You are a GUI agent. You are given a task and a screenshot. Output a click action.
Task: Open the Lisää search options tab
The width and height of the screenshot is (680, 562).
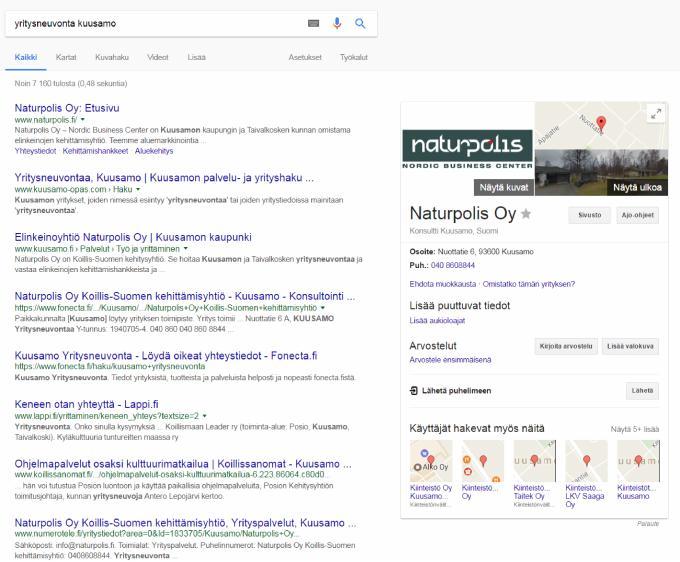tap(196, 57)
